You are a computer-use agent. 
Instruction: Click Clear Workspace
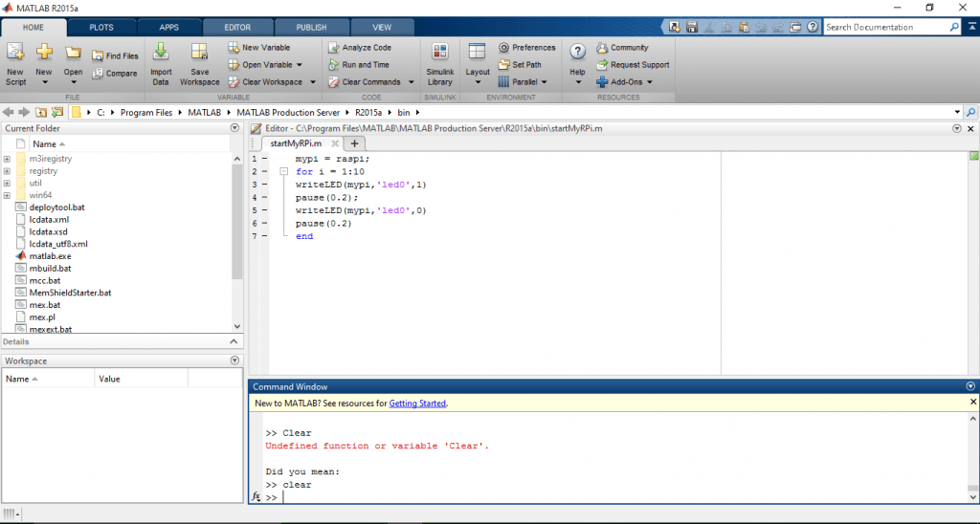tap(265, 82)
